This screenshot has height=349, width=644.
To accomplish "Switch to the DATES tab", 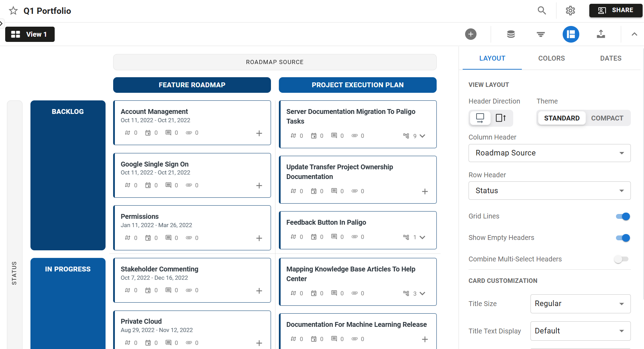I will [x=611, y=58].
